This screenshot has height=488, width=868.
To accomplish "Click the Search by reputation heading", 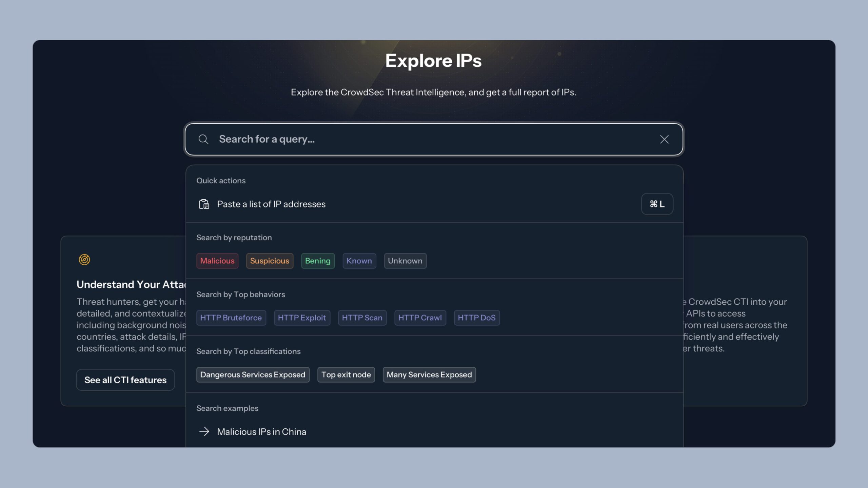I will (234, 238).
